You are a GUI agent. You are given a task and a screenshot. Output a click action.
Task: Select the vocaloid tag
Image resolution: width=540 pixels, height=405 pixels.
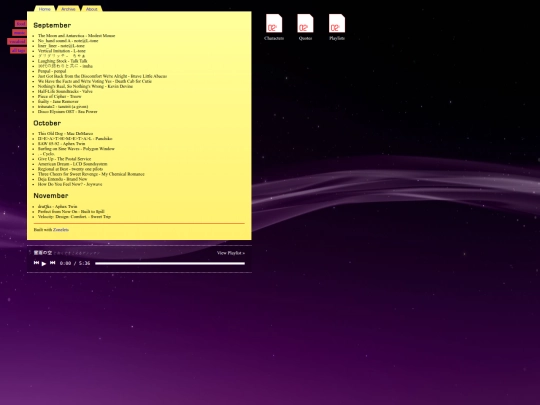pyautogui.click(x=17, y=41)
